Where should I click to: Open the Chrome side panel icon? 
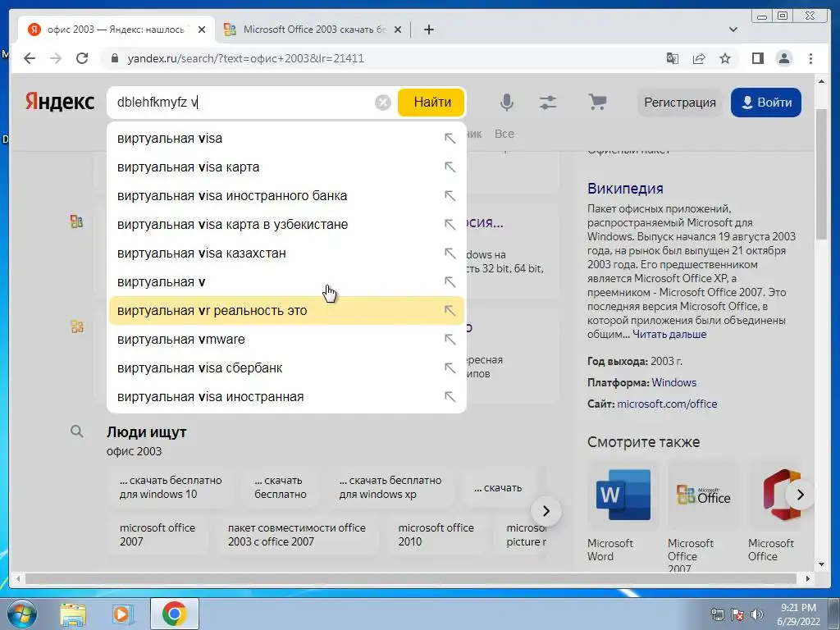(x=757, y=58)
